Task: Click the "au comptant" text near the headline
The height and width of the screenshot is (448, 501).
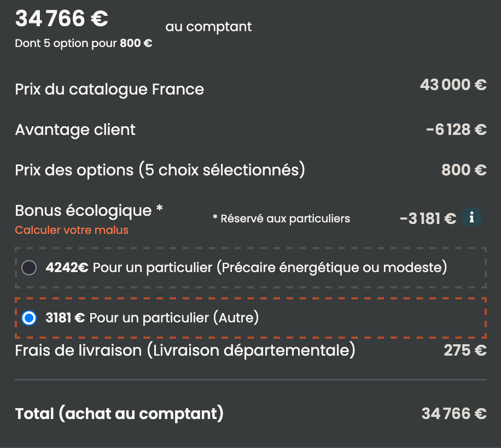Action: [x=208, y=27]
